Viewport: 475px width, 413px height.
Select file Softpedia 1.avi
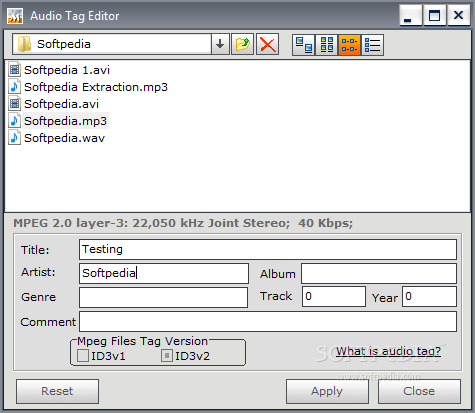[x=67, y=70]
